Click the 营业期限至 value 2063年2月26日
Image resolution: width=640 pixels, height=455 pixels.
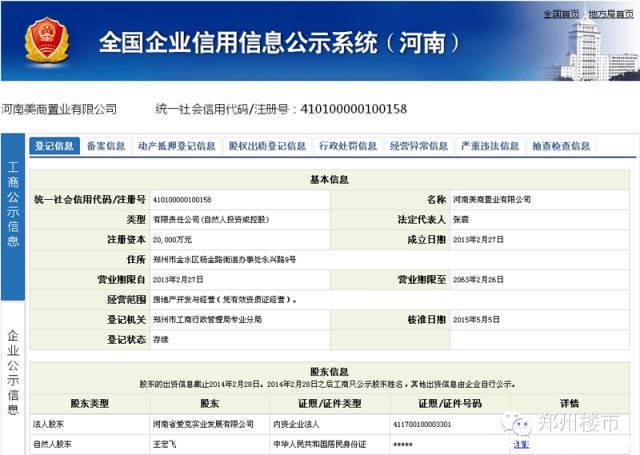[478, 280]
